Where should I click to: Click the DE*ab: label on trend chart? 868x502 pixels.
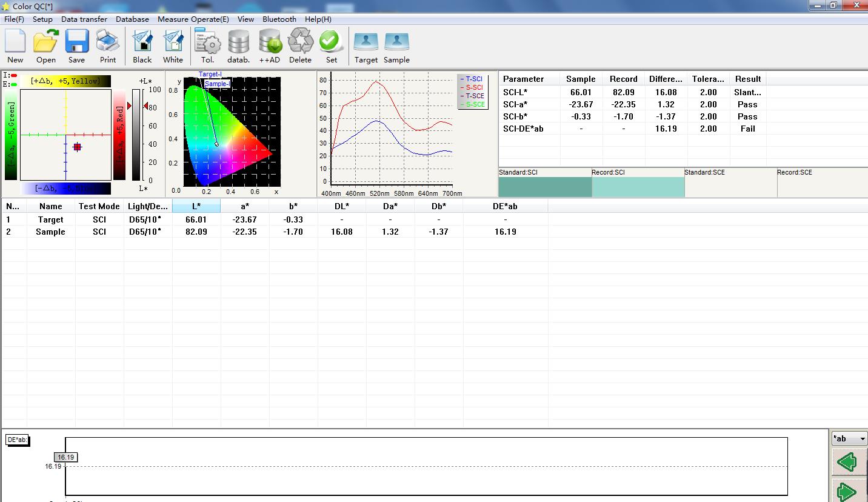pyautogui.click(x=18, y=440)
